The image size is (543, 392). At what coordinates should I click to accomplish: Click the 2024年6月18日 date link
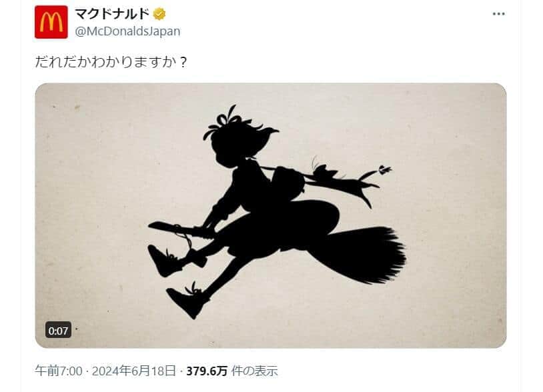coord(134,371)
